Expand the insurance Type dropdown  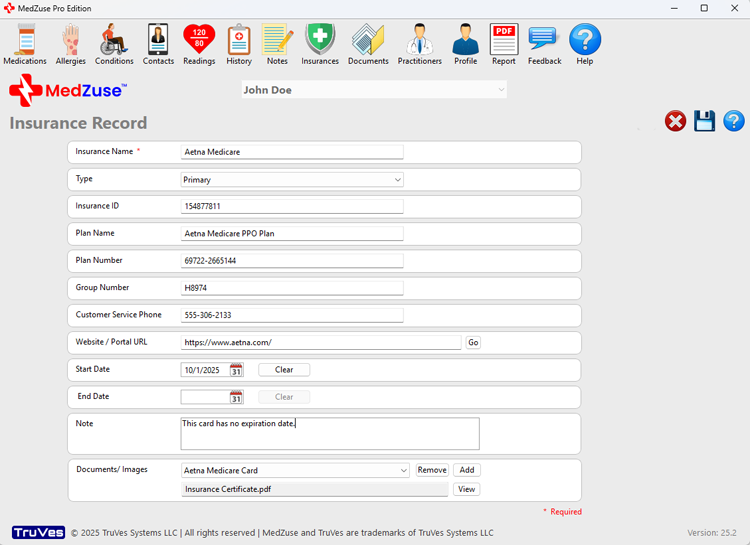point(397,180)
